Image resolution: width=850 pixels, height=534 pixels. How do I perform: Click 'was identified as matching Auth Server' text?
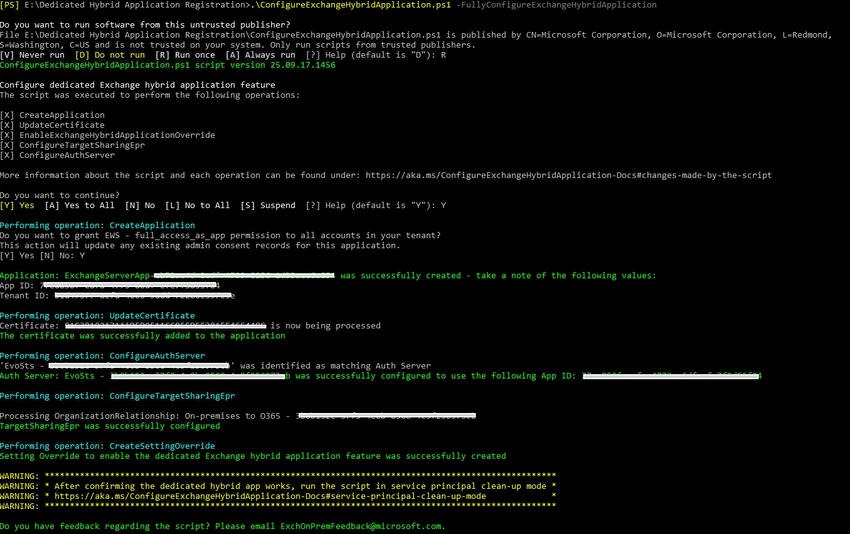336,366
